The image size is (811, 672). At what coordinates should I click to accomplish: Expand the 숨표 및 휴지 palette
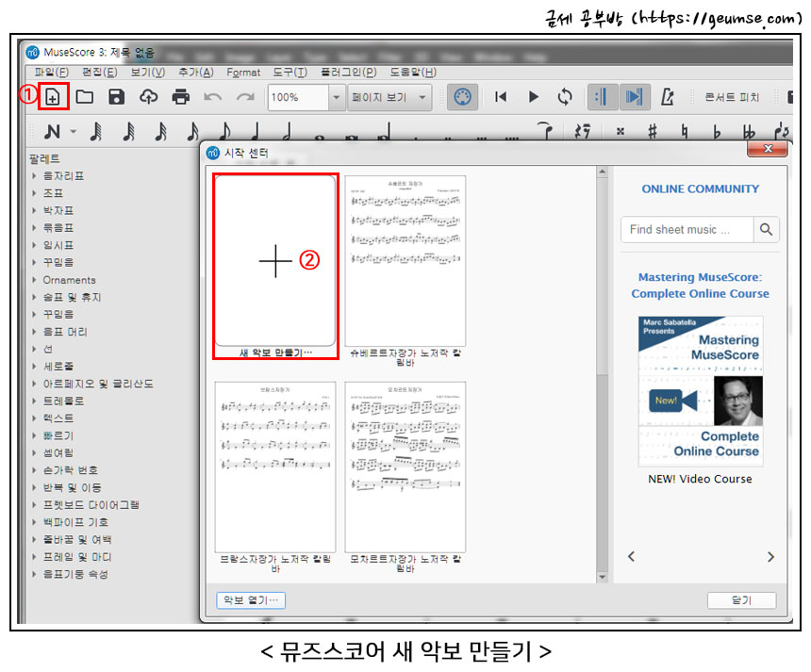pos(34,297)
